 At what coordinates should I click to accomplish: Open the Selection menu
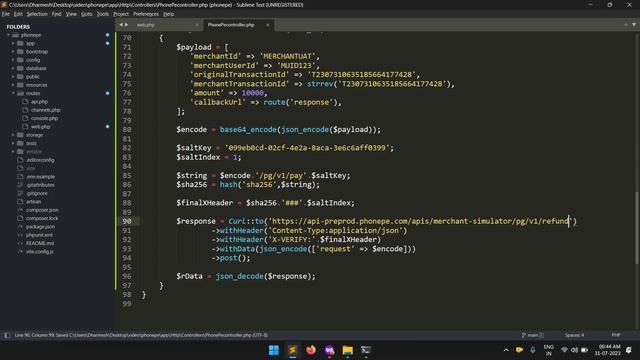pyautogui.click(x=37, y=14)
